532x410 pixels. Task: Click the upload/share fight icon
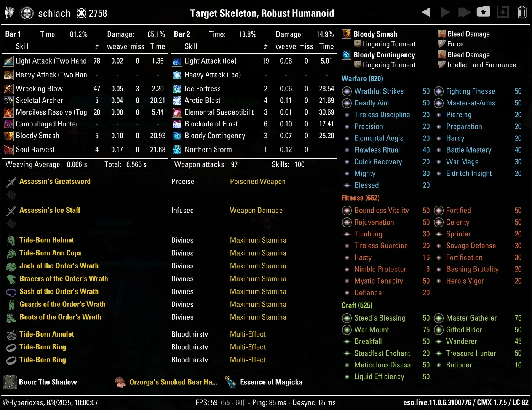coord(483,12)
